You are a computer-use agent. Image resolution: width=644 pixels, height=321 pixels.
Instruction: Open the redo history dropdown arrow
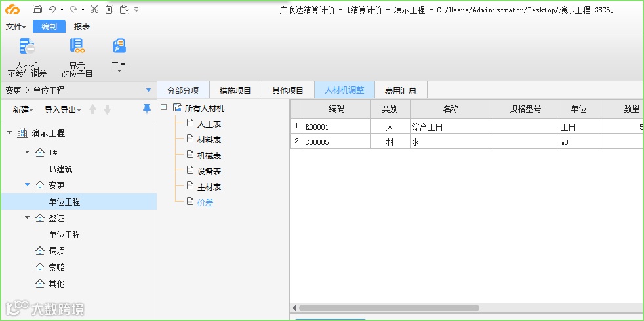pyautogui.click(x=83, y=9)
